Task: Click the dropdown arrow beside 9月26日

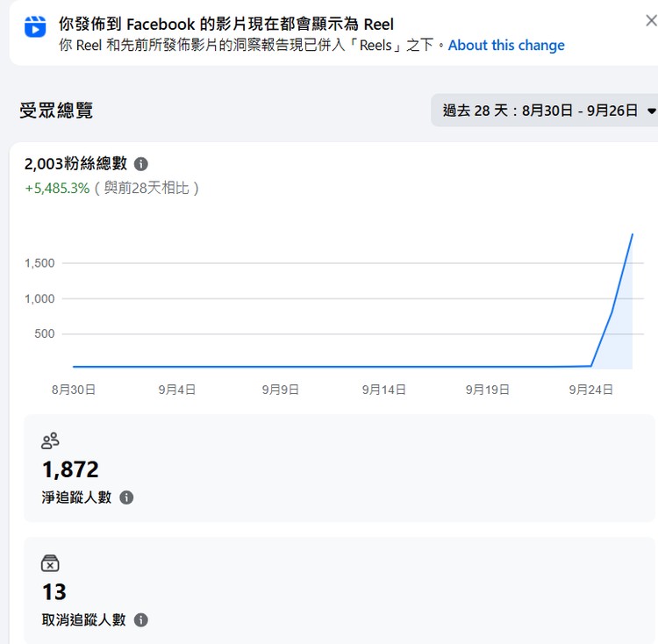Action: click(651, 111)
